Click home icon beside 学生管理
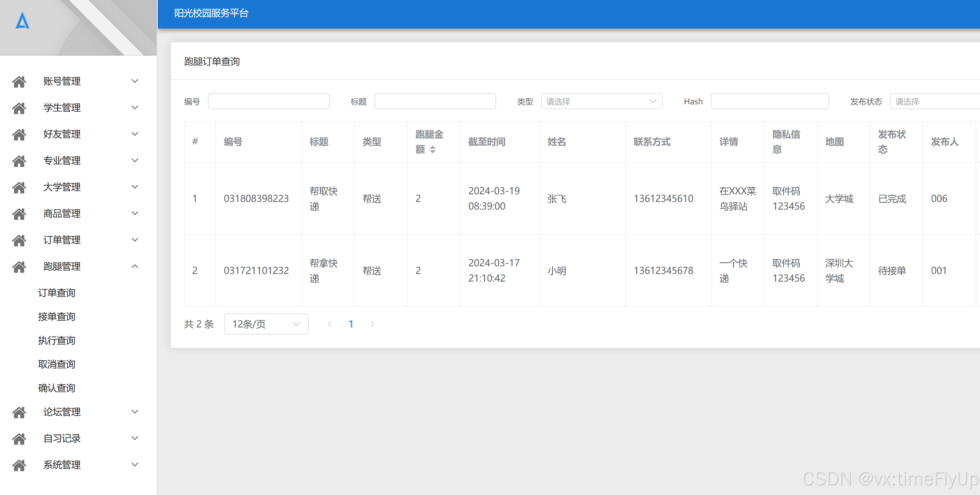 (x=19, y=108)
